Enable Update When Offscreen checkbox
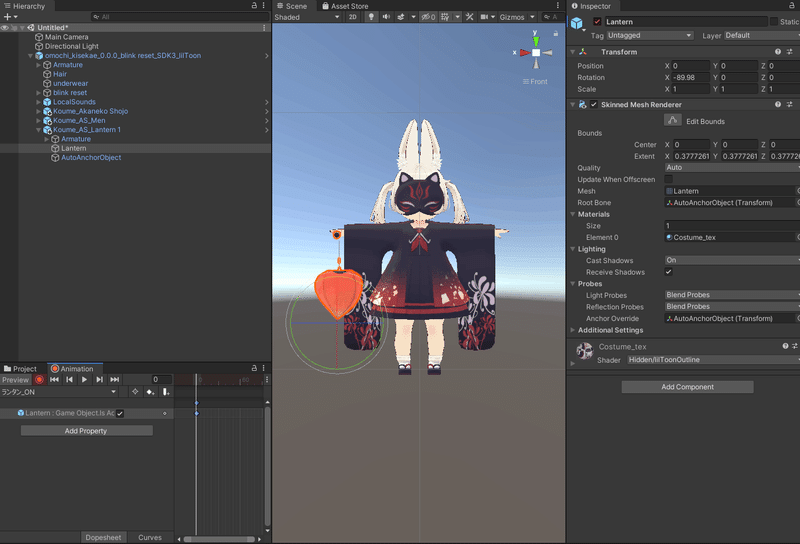 point(668,179)
